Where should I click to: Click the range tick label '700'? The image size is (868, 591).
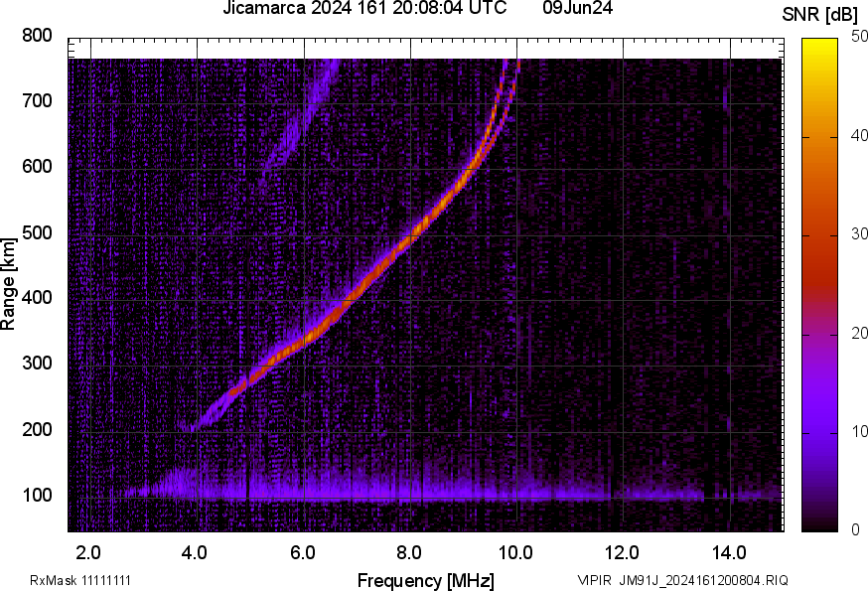coord(37,100)
